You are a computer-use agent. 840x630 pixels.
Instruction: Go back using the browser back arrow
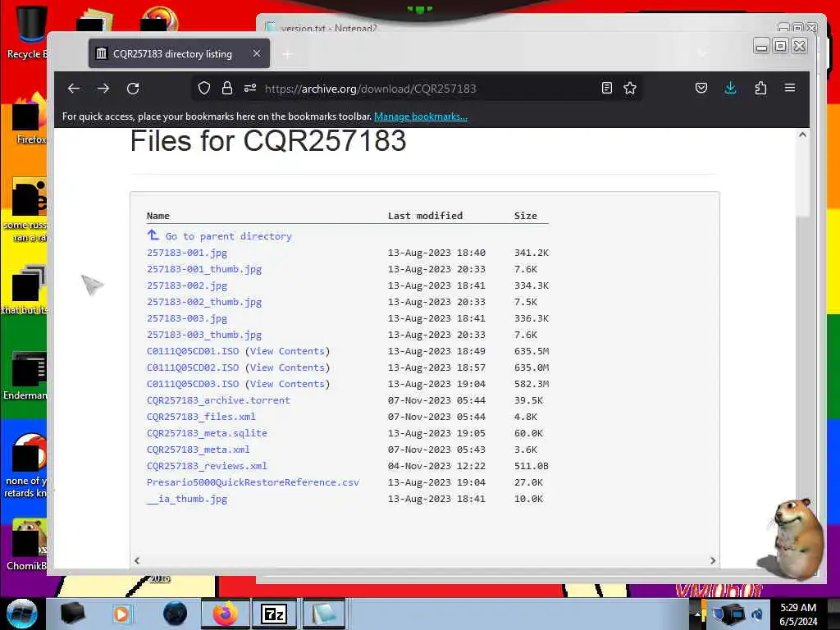73,89
